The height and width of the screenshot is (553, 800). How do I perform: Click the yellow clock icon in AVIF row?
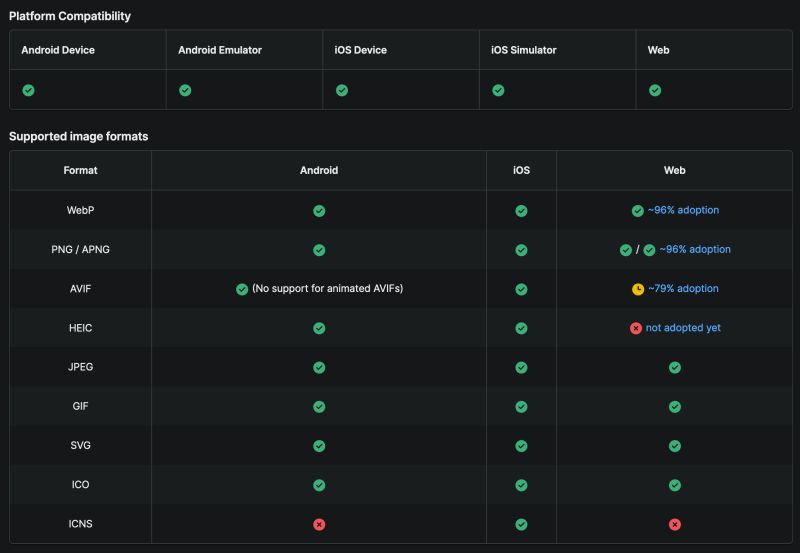coord(638,289)
